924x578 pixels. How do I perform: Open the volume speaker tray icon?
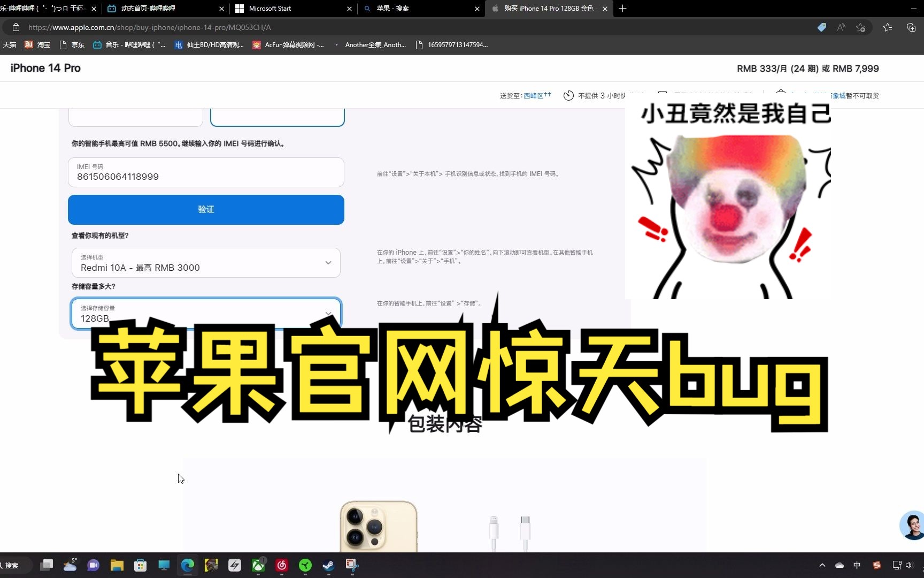[x=909, y=565]
